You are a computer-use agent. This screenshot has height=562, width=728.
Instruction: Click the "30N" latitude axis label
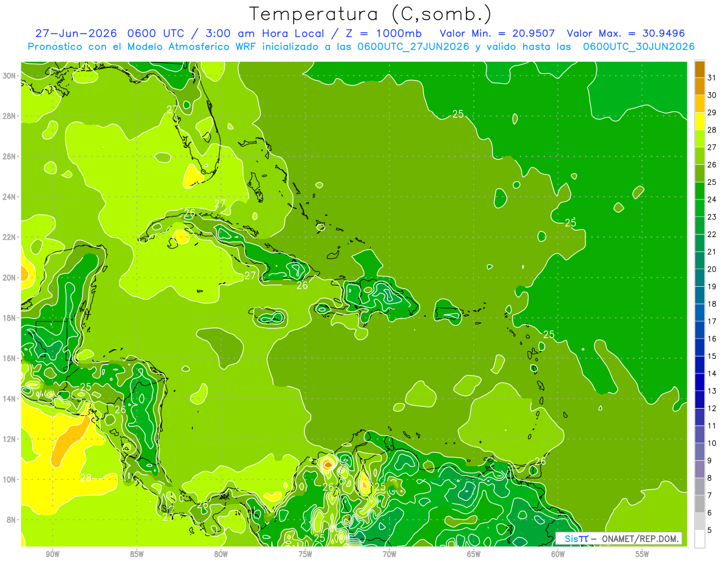tap(10, 76)
